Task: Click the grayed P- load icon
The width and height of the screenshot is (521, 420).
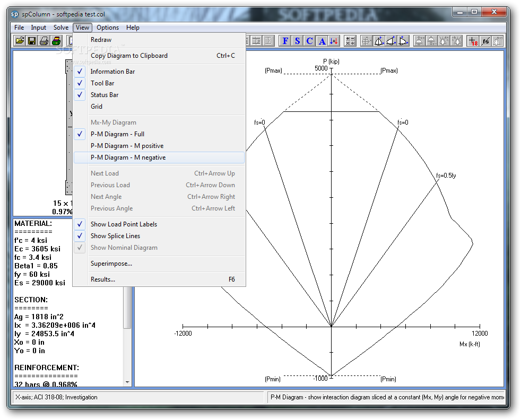Action: (x=431, y=41)
